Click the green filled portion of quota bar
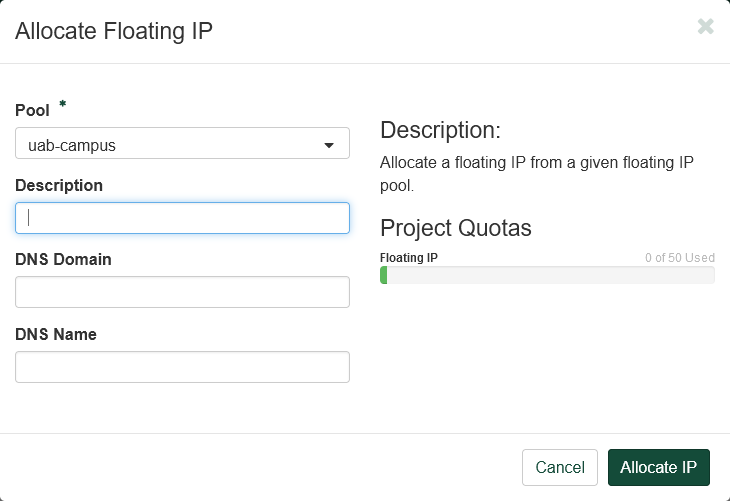The height and width of the screenshot is (501, 730). (x=384, y=275)
